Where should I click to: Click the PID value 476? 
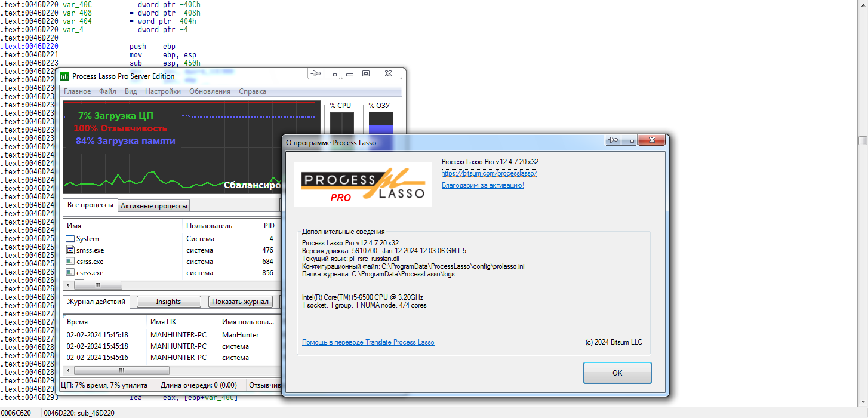[267, 250]
